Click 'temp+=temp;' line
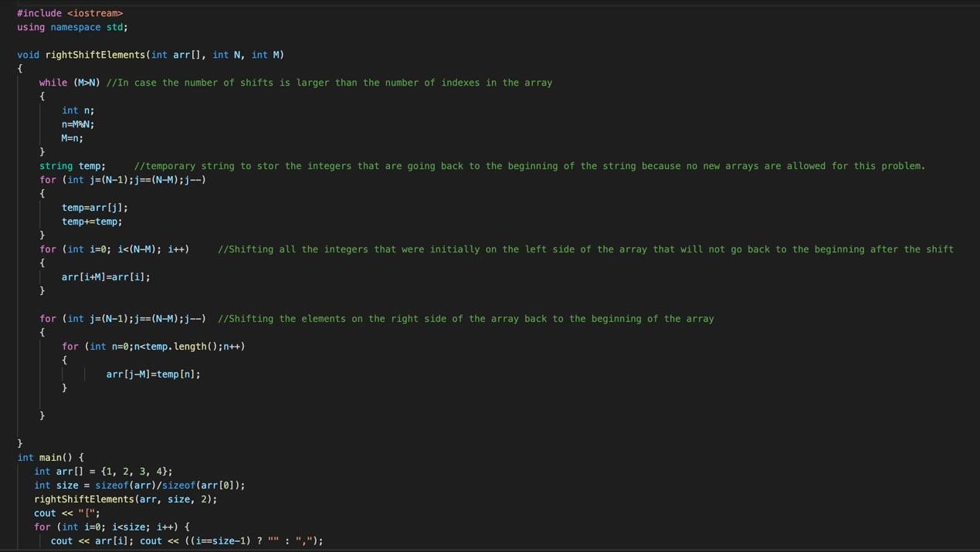This screenshot has height=552, width=980. pos(92,222)
